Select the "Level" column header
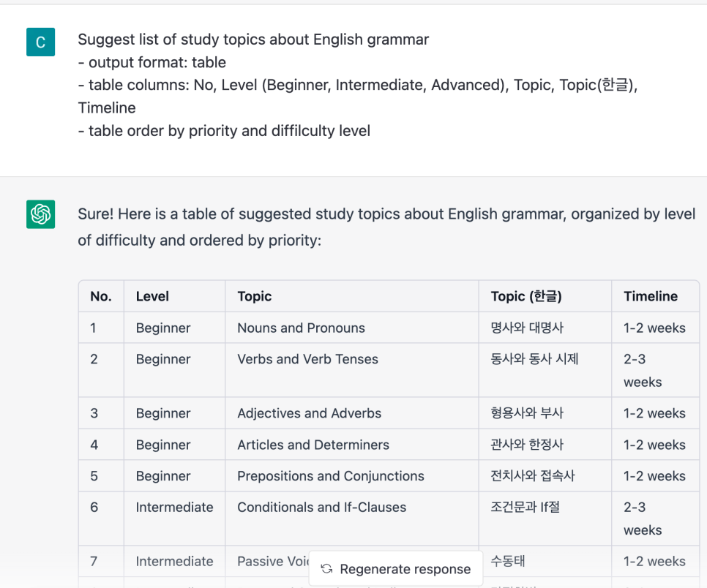Viewport: 707px width, 588px height. pyautogui.click(x=174, y=296)
